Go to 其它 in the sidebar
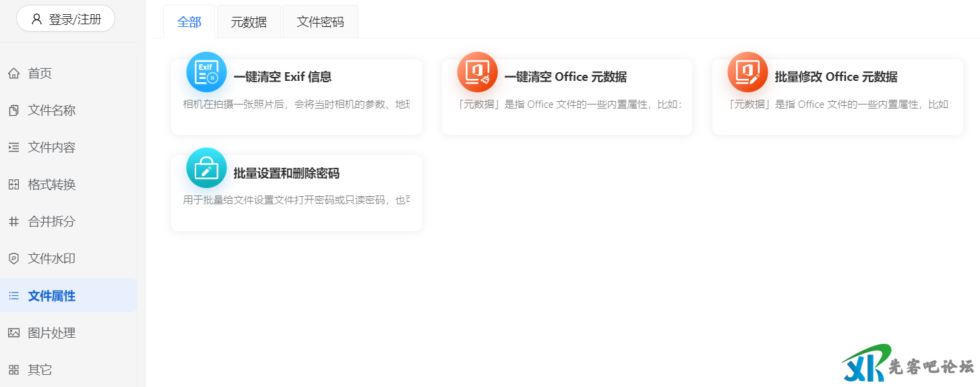 click(x=40, y=369)
